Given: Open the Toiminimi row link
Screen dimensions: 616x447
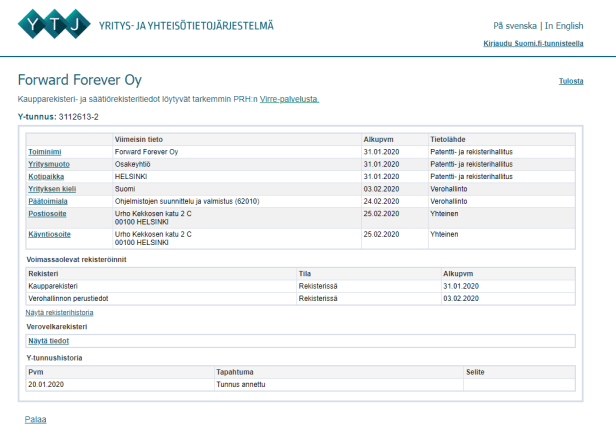Looking at the screenshot, I should [45, 152].
